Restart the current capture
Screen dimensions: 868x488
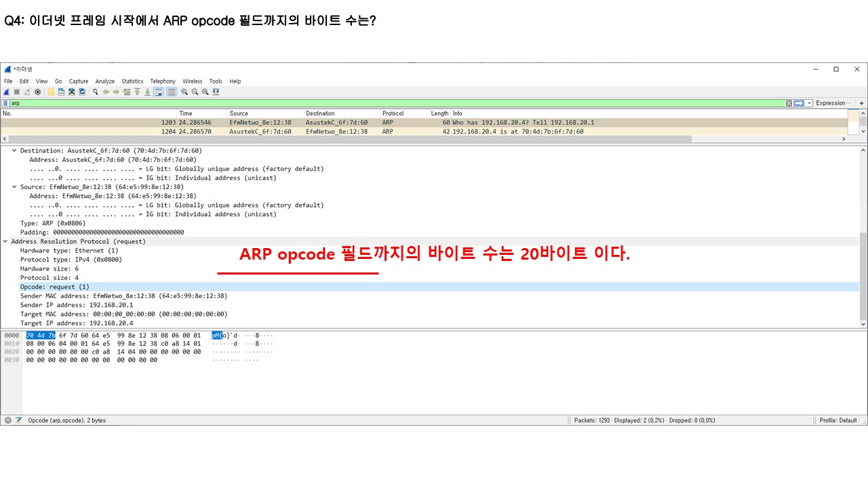tap(27, 91)
